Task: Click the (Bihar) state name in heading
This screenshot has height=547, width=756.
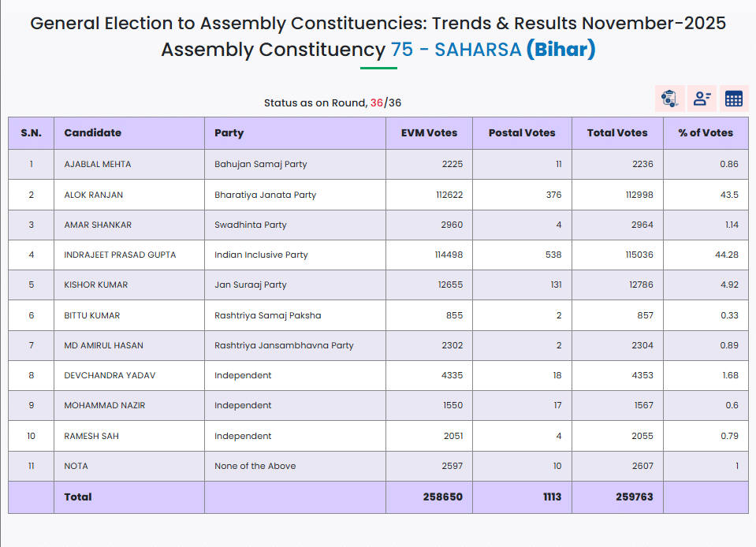Action: (x=560, y=50)
